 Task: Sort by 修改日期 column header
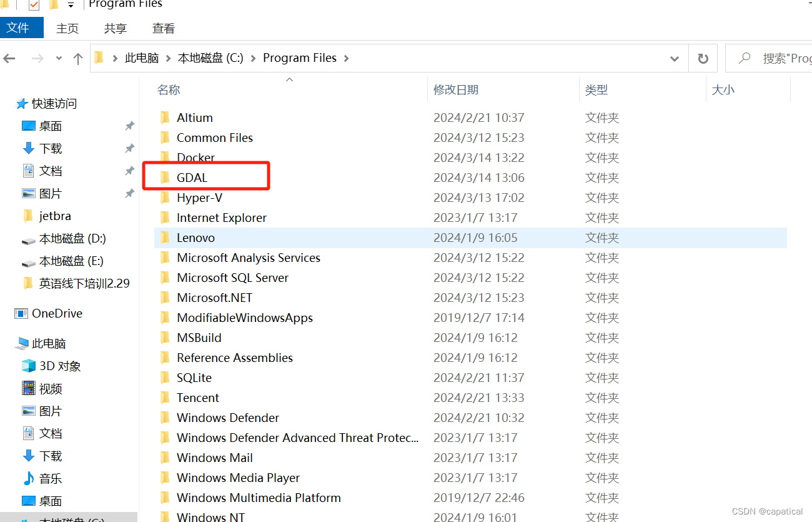(x=456, y=90)
